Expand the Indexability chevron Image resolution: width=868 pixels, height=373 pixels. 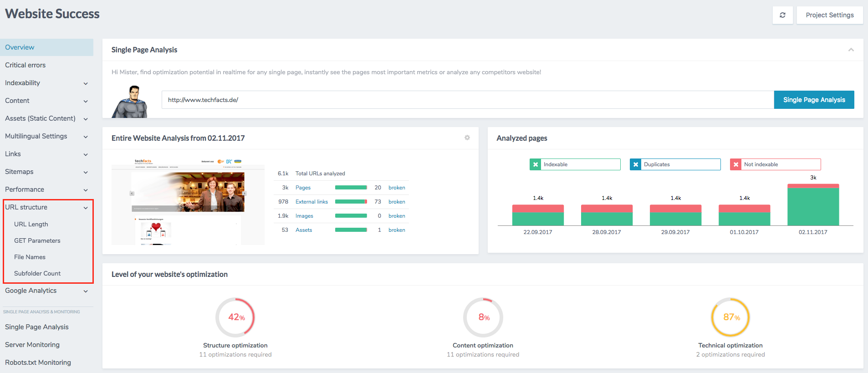pyautogui.click(x=86, y=83)
